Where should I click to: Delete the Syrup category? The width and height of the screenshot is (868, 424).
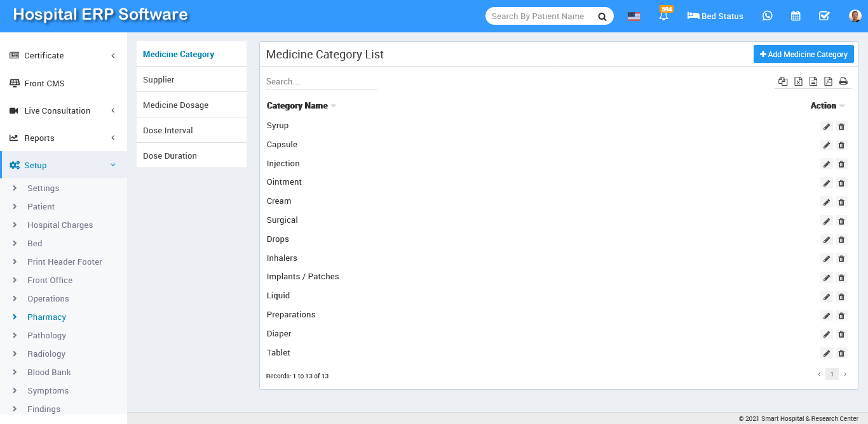click(841, 126)
